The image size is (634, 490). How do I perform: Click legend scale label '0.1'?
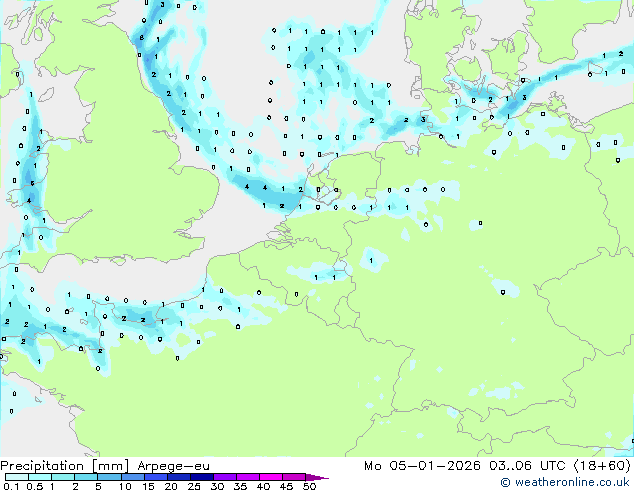[12, 486]
